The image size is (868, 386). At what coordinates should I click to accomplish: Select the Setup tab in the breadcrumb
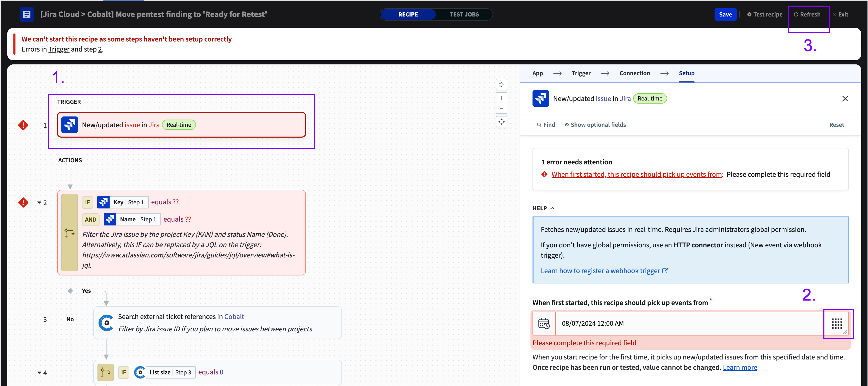(x=686, y=73)
